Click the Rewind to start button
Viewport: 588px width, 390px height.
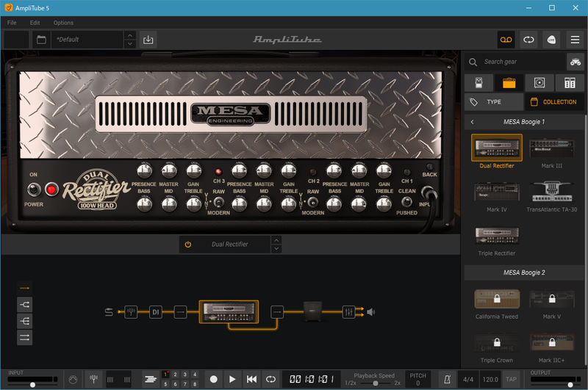[x=251, y=380]
